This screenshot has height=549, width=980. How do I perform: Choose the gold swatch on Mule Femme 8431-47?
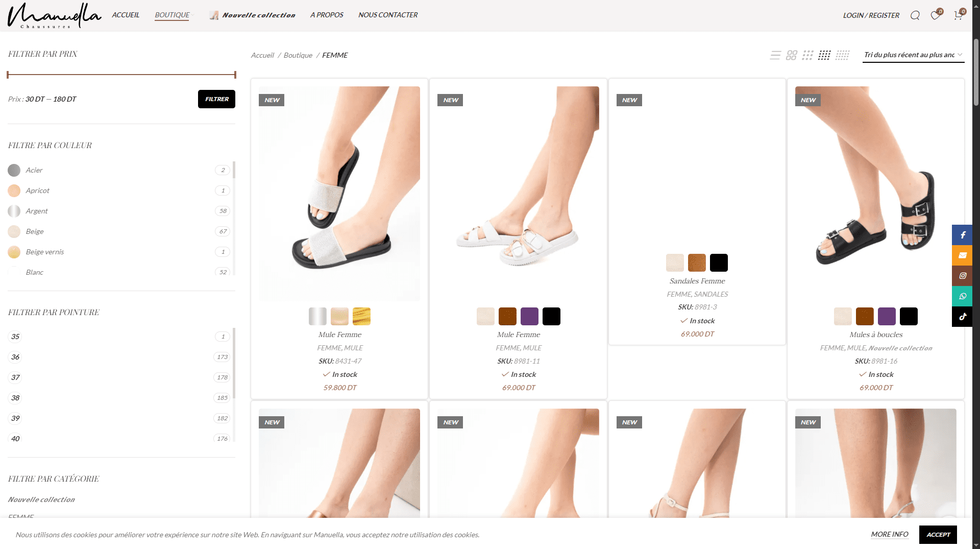click(x=361, y=316)
